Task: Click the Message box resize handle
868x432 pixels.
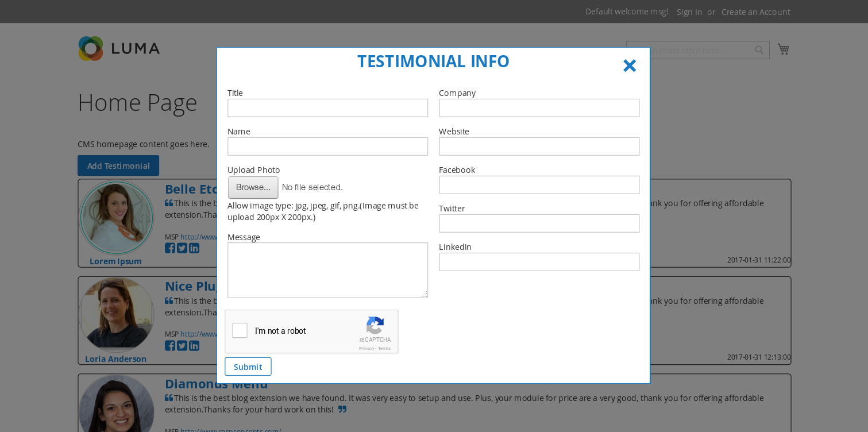Action: (x=425, y=294)
